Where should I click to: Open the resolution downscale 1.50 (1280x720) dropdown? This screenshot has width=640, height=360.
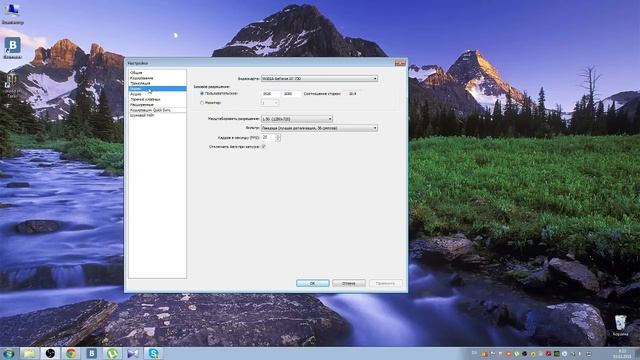[297, 119]
